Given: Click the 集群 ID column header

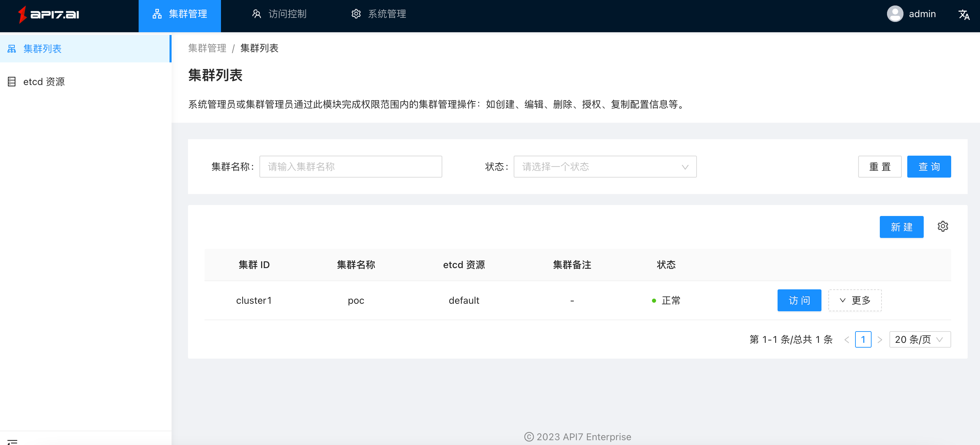Looking at the screenshot, I should pos(254,264).
